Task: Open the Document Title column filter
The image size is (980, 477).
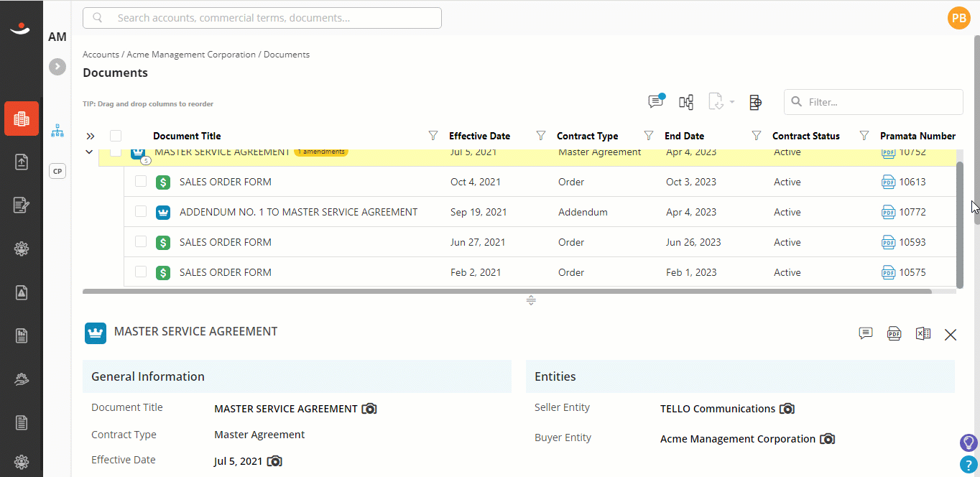Action: [x=433, y=136]
